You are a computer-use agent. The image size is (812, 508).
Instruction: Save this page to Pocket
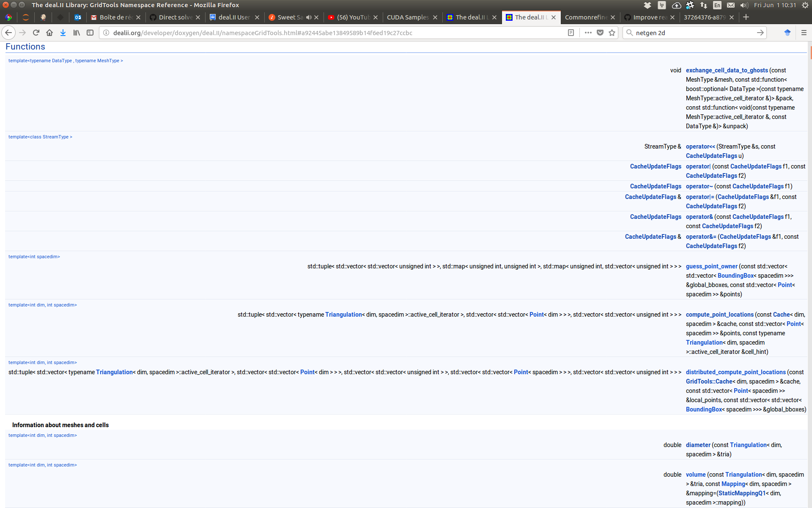coord(600,33)
